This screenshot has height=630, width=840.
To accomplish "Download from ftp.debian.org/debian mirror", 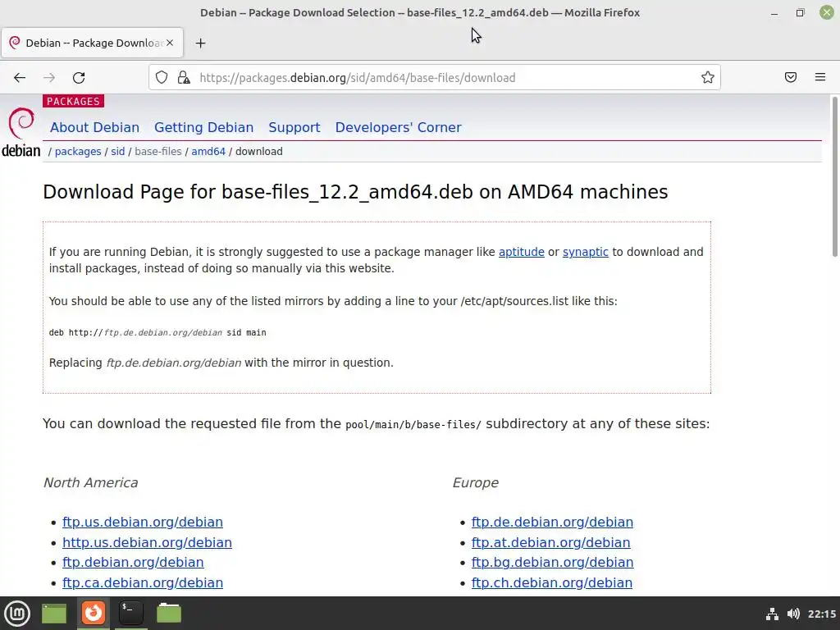I will (133, 562).
